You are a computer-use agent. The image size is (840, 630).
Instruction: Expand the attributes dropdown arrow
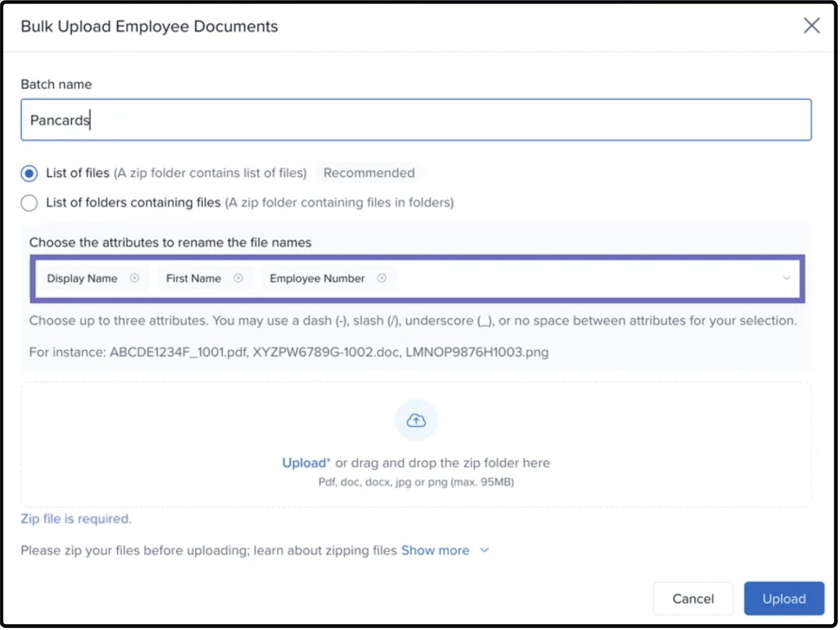pos(786,278)
